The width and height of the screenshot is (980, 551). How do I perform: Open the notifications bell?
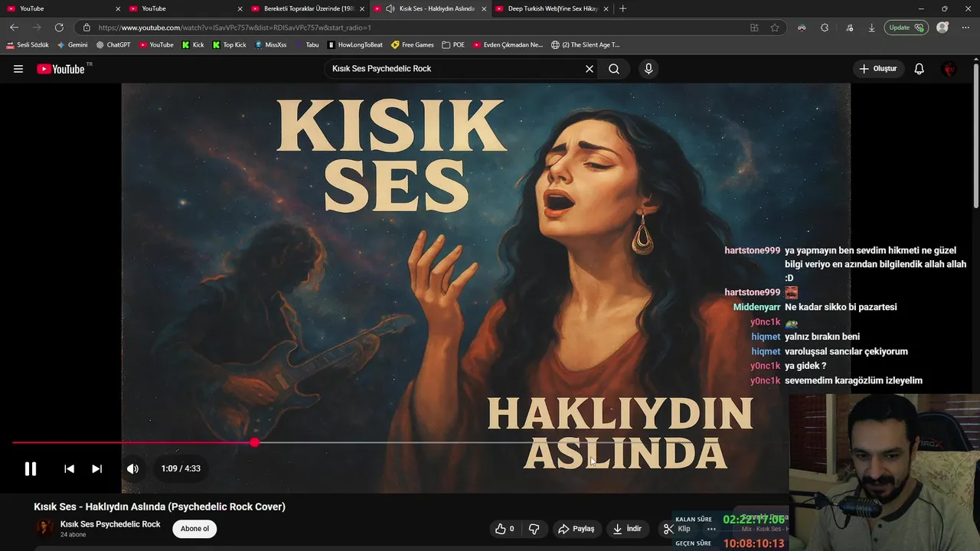click(920, 69)
